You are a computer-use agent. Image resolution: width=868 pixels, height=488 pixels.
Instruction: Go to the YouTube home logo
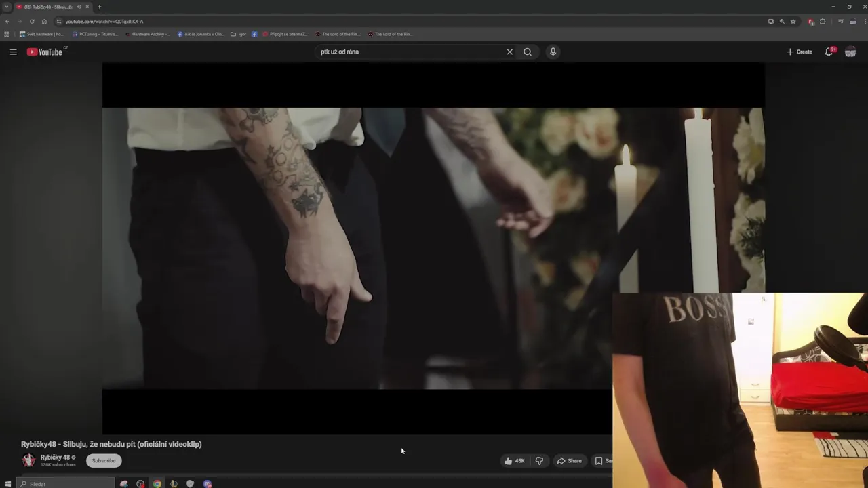pyautogui.click(x=45, y=52)
